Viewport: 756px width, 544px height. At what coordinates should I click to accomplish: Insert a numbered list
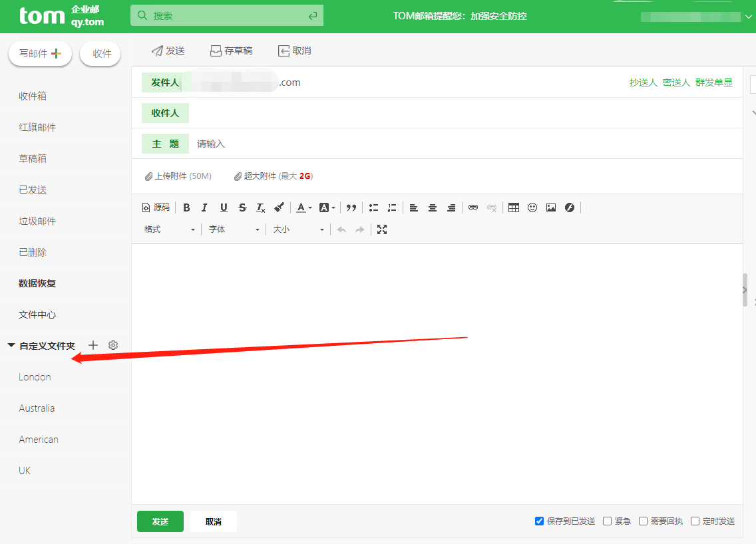pos(392,207)
